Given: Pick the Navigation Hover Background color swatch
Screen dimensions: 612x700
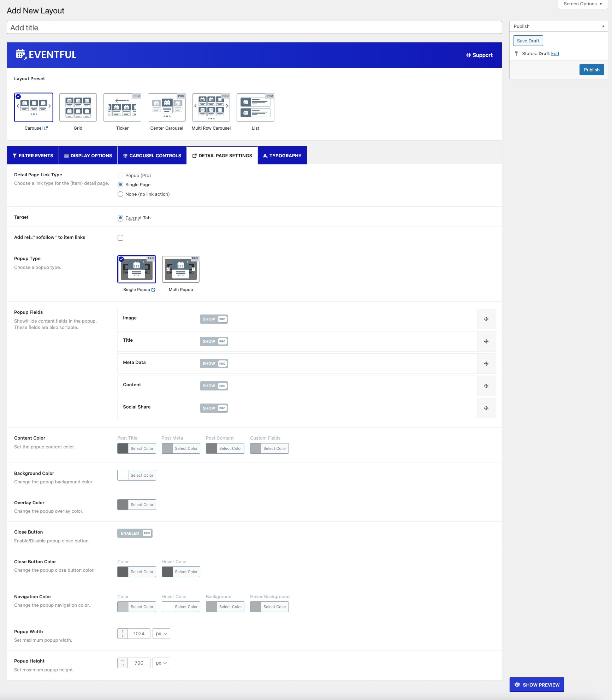Looking at the screenshot, I should pos(256,607).
